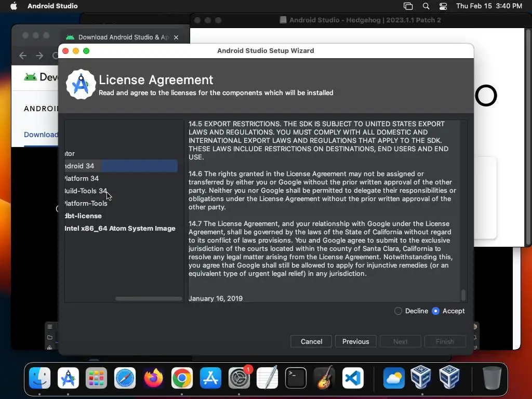Click the browser back arrow
Viewport: 532px width, 399px height.
[x=23, y=55]
